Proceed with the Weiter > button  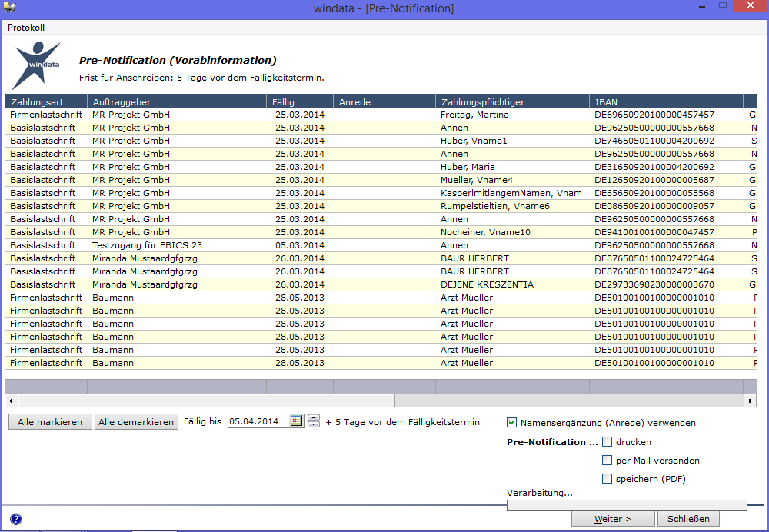(x=613, y=519)
